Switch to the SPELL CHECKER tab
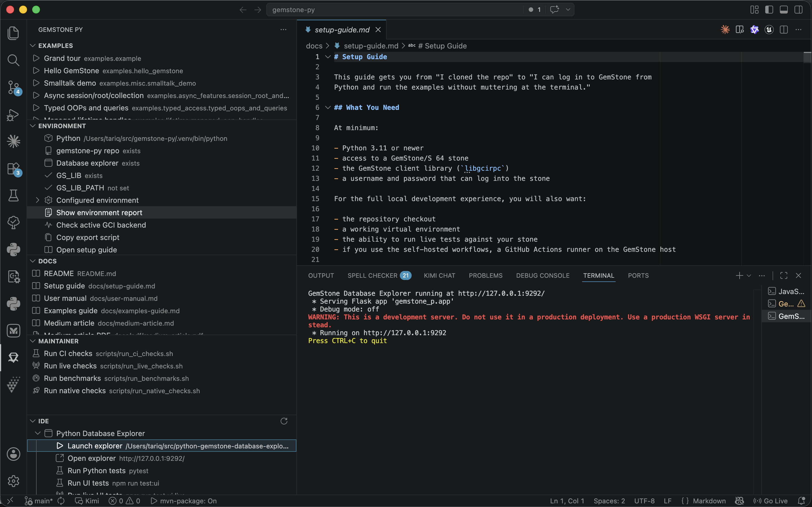812x507 pixels. pos(379,275)
